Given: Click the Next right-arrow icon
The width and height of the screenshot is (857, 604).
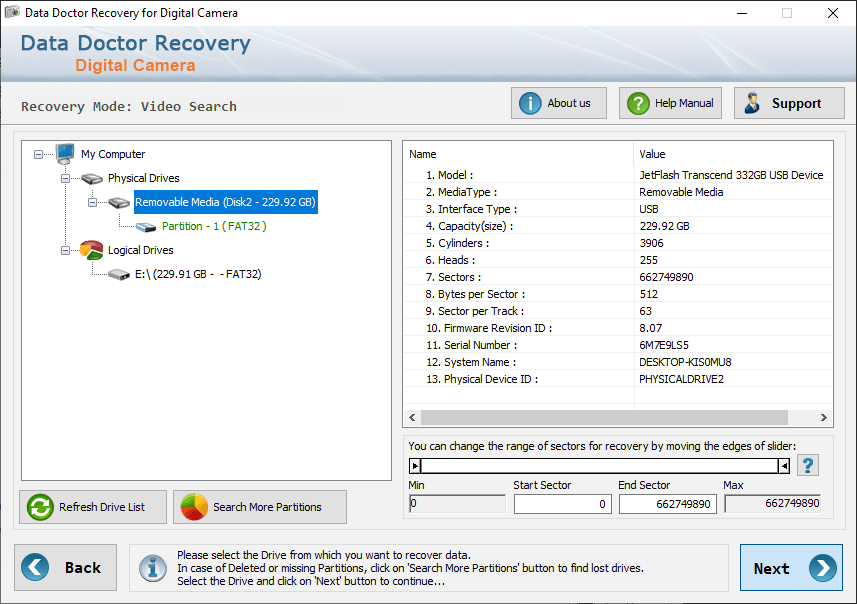Looking at the screenshot, I should pyautogui.click(x=823, y=568).
